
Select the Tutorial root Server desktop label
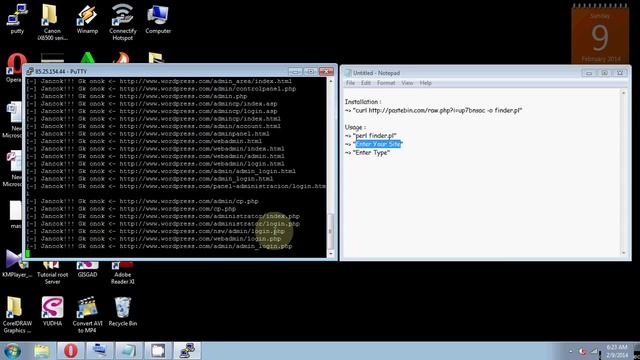52,278
